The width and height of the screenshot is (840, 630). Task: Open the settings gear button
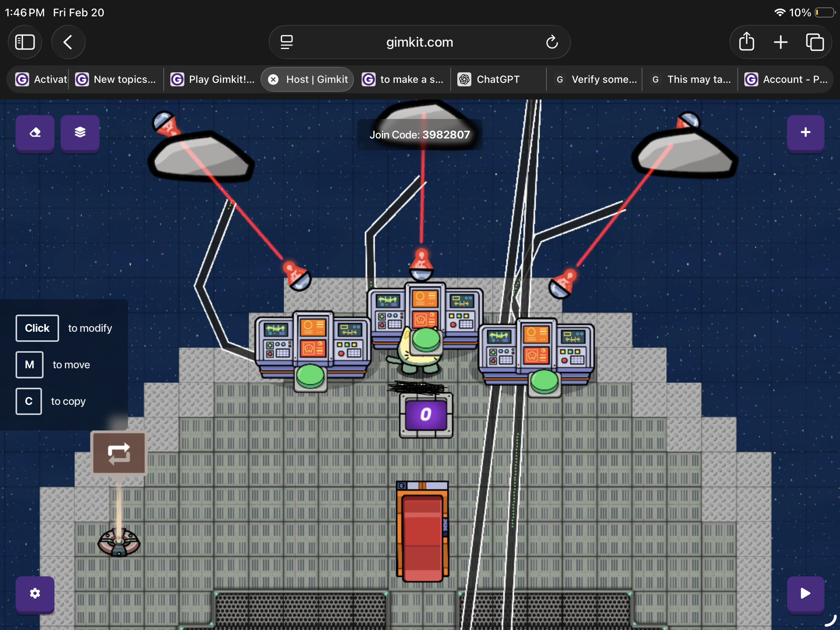35,593
